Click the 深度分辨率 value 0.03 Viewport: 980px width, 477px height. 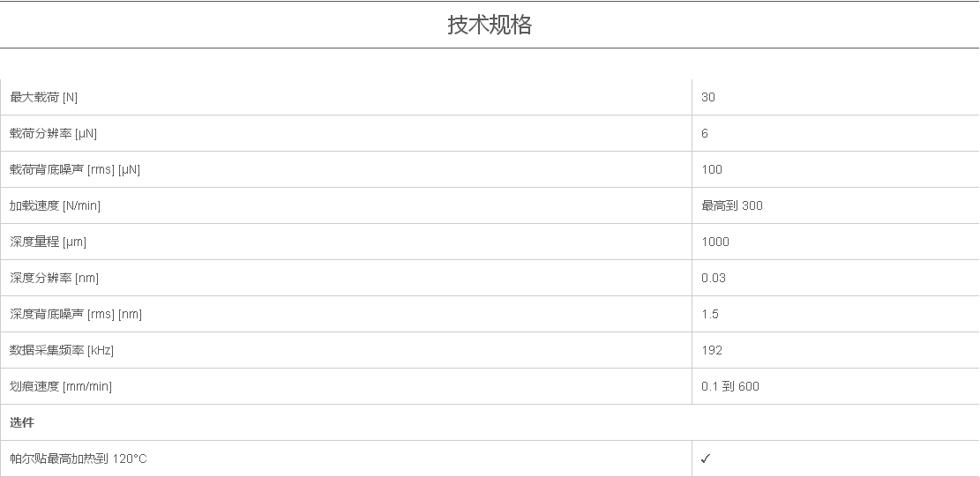pos(714,278)
